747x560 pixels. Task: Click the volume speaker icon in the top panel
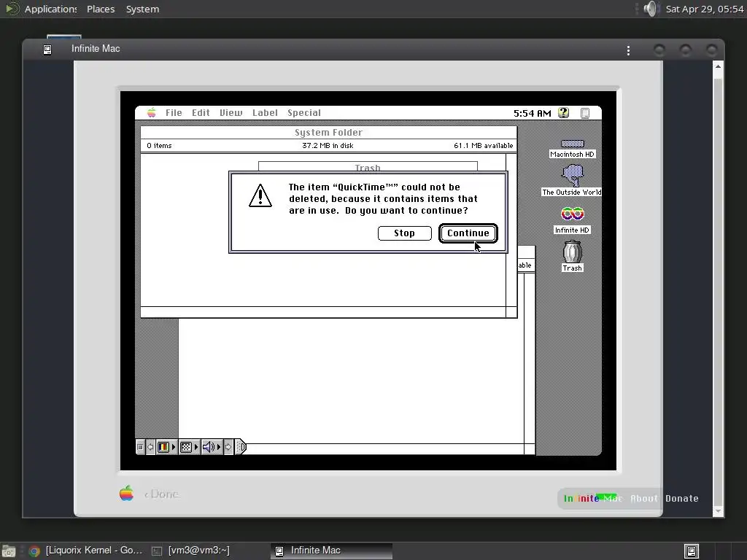click(650, 9)
